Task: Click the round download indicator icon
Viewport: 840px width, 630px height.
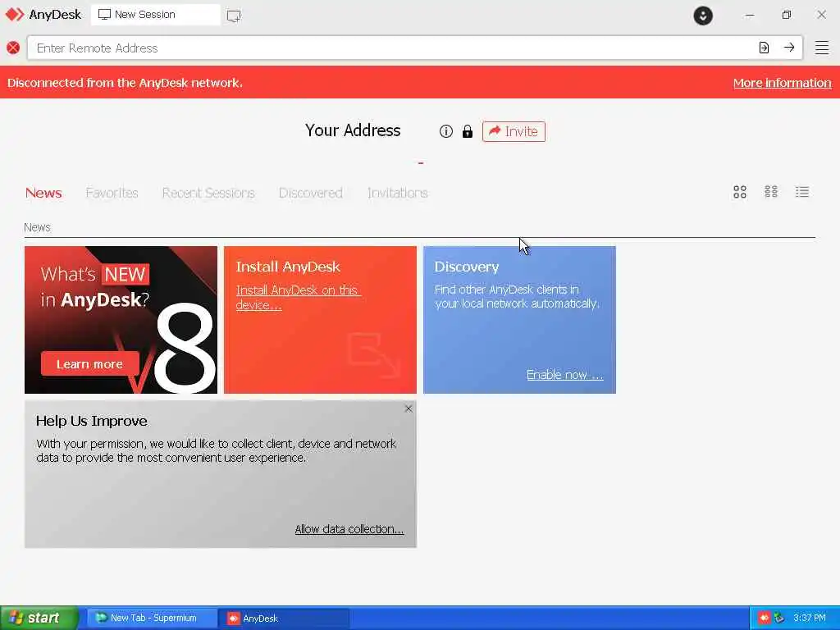Action: pos(703,15)
